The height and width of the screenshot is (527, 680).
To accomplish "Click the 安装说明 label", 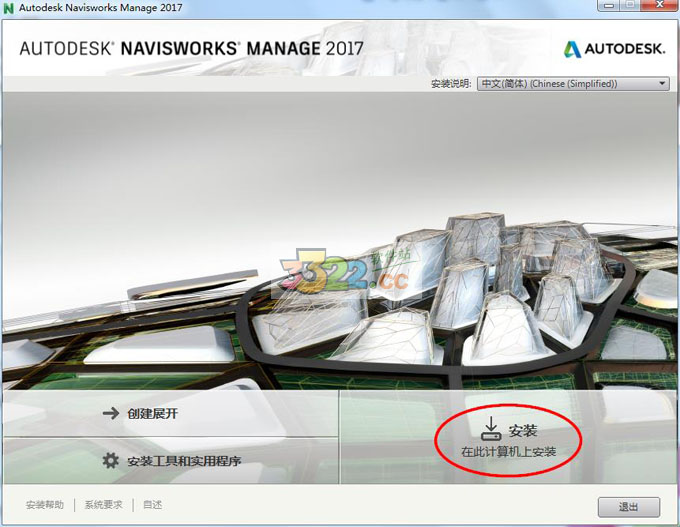I will [x=451, y=84].
